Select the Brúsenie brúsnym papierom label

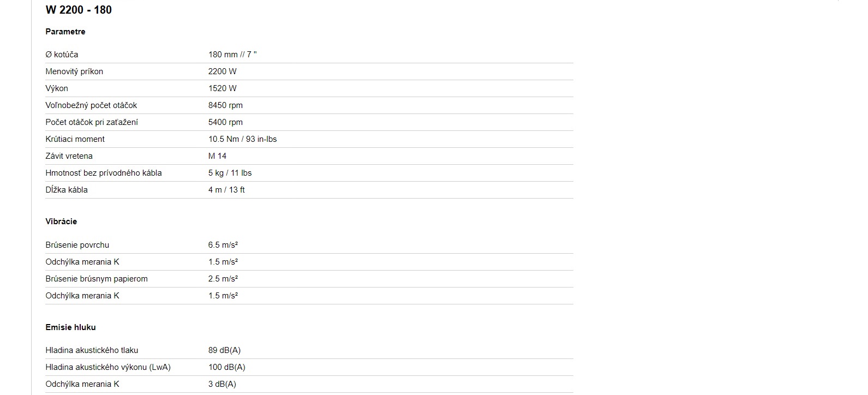coord(97,279)
